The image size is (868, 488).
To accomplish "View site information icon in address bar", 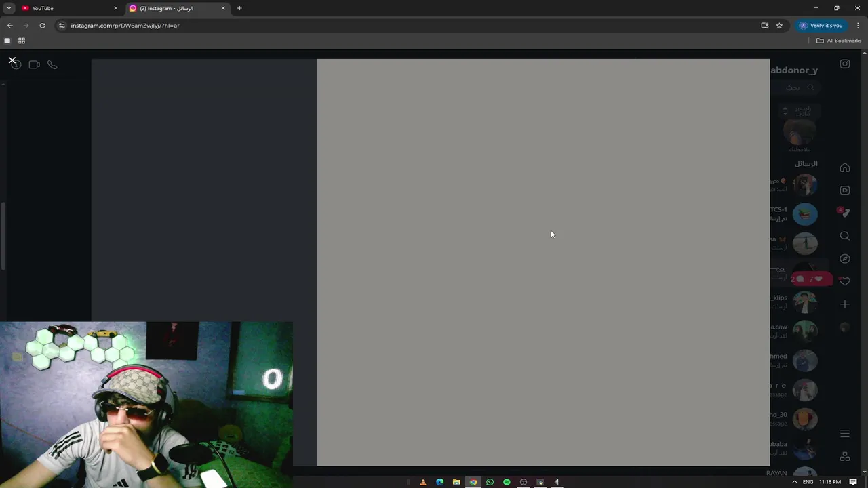I will point(62,26).
